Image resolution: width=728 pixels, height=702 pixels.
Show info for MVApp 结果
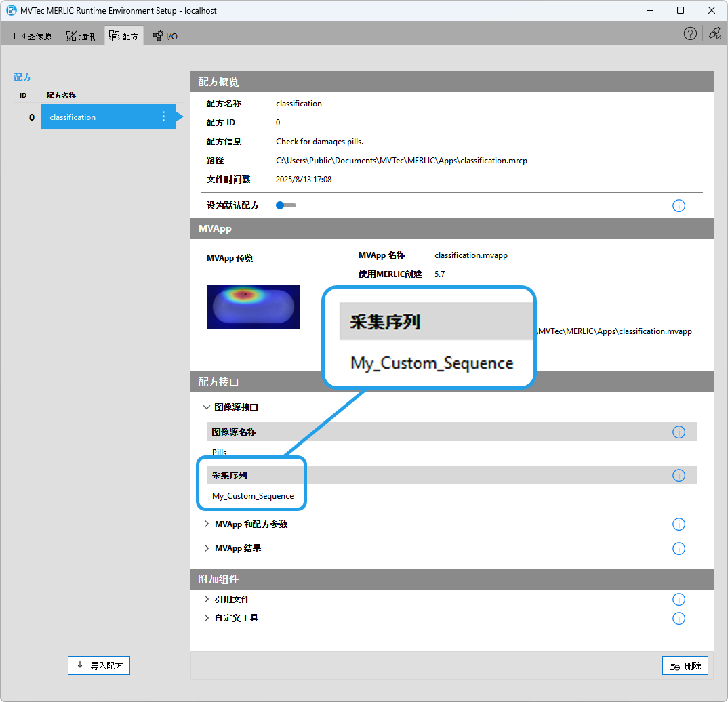(679, 549)
